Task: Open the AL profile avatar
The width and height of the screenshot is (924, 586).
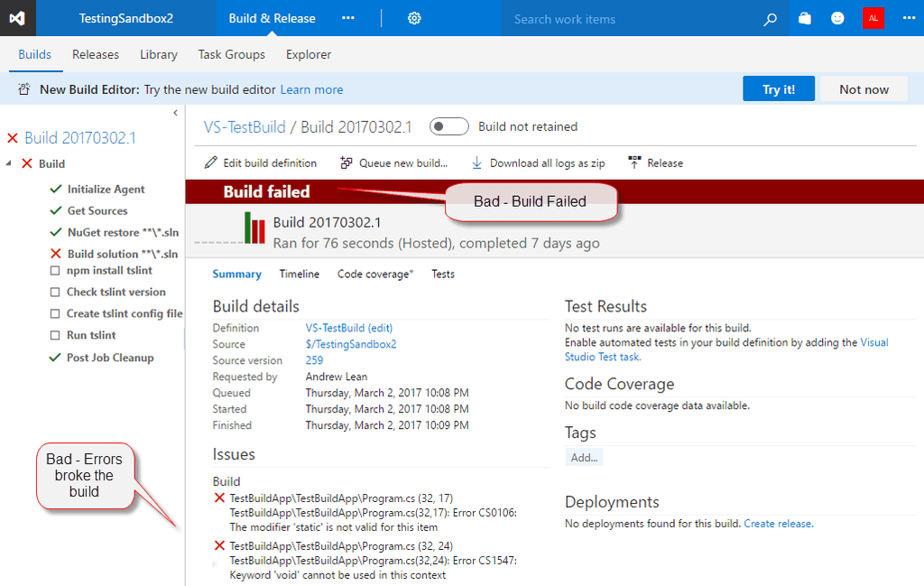Action: [872, 17]
